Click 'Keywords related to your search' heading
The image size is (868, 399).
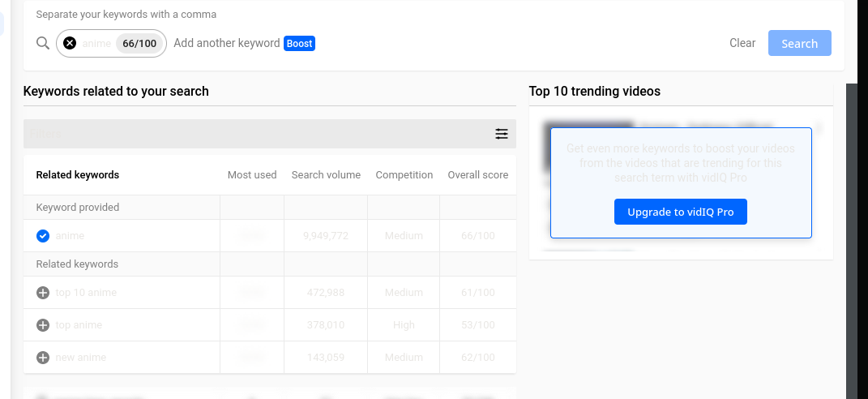coord(116,92)
